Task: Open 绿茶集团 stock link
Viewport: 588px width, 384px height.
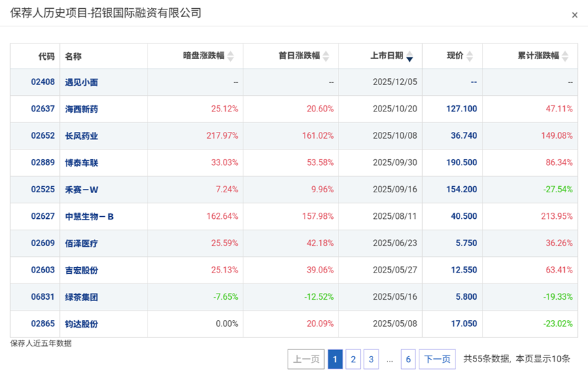Action: 82,297
